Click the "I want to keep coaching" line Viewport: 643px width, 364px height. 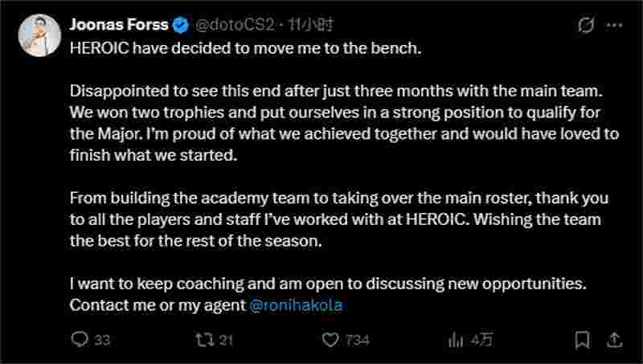328,284
